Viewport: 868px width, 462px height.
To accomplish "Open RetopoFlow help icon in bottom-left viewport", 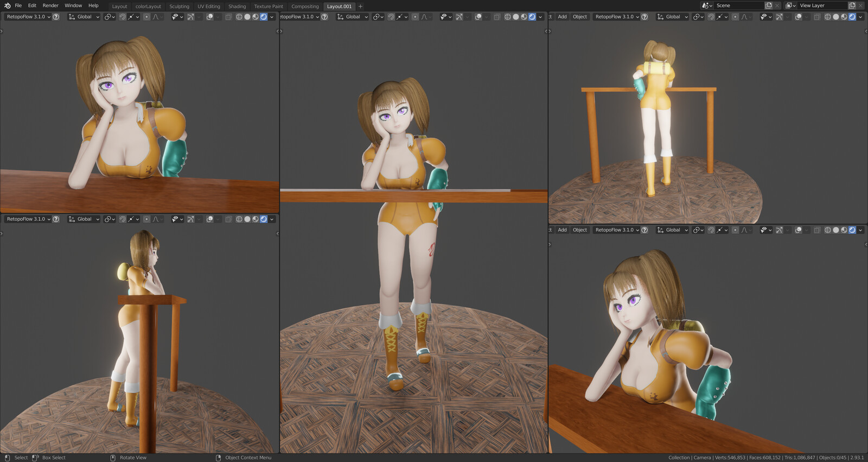I will 56,219.
